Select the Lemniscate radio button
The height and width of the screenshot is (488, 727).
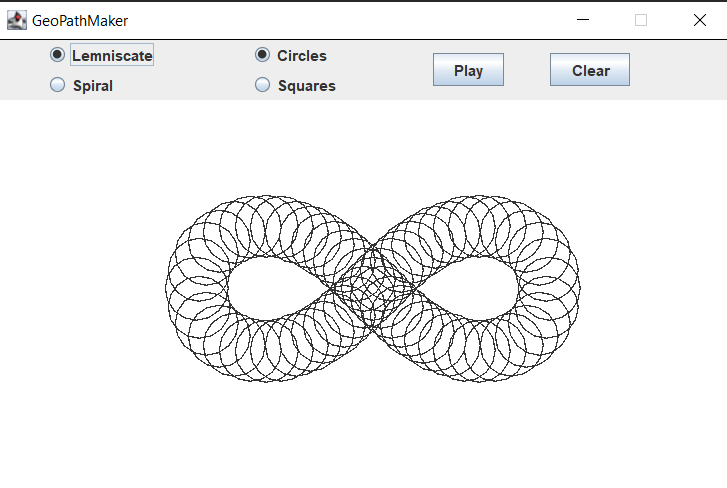click(58, 55)
